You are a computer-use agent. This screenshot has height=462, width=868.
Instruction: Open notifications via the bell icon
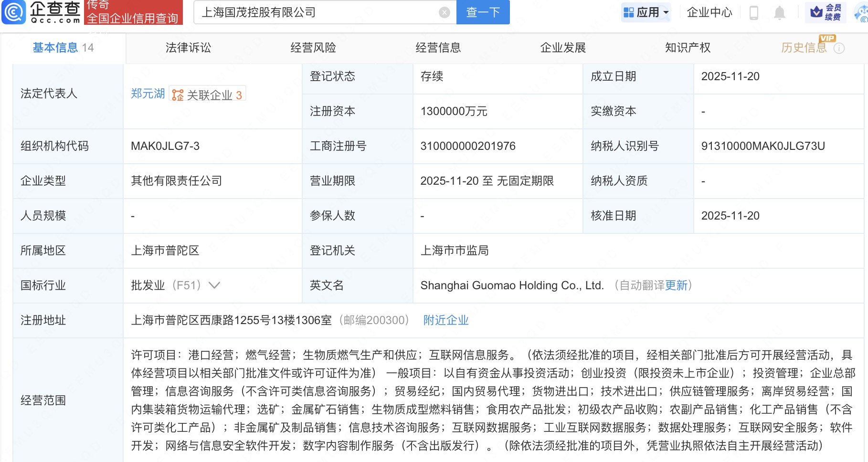point(780,12)
